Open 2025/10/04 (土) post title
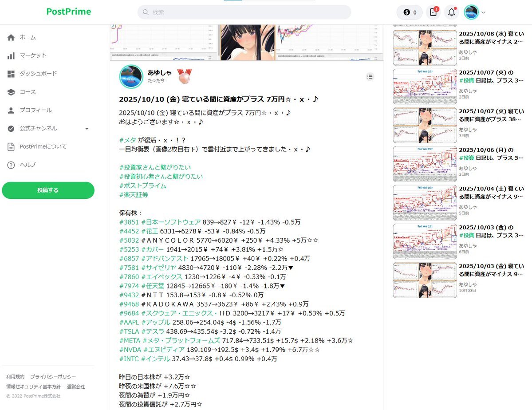This screenshot has width=532, height=410. 491,193
